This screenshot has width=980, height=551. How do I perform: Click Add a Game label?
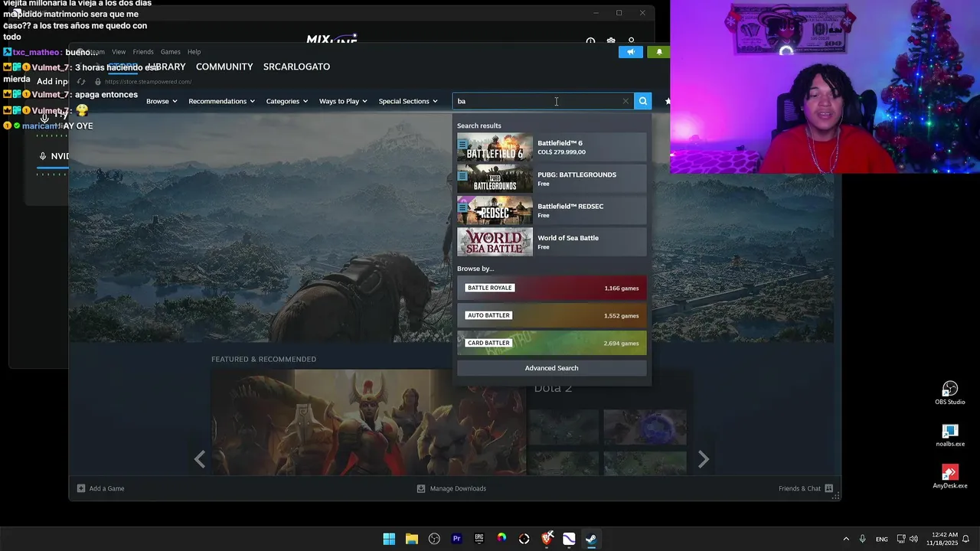(x=106, y=488)
